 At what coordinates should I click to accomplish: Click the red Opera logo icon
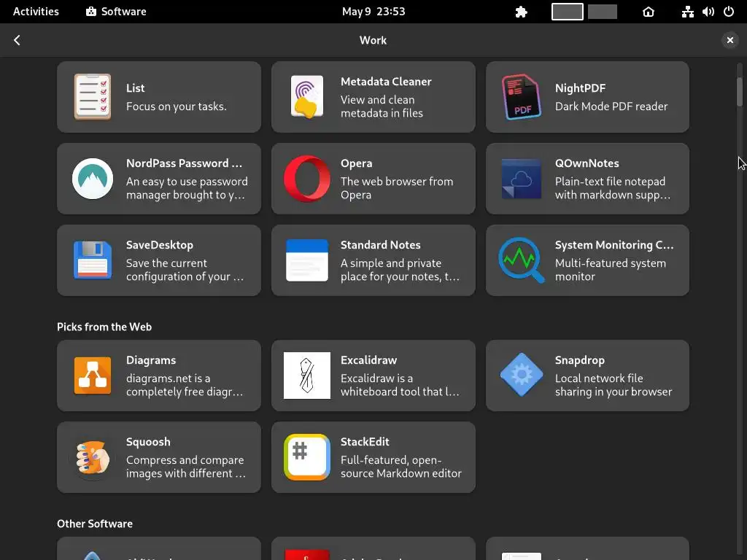pyautogui.click(x=307, y=179)
